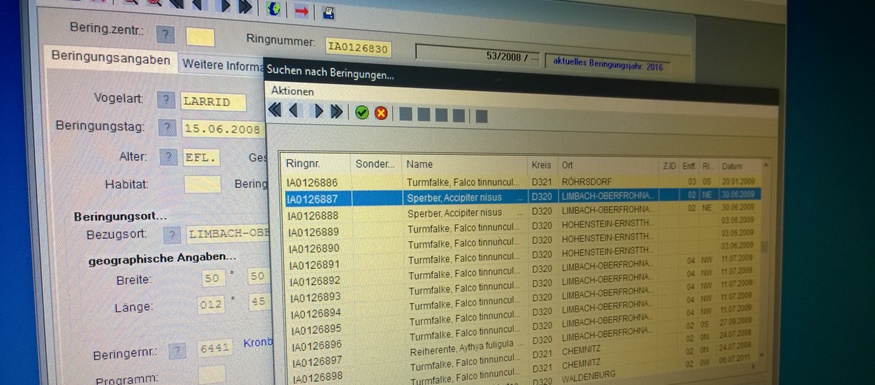Click the green checkmark confirm icon

point(362,113)
